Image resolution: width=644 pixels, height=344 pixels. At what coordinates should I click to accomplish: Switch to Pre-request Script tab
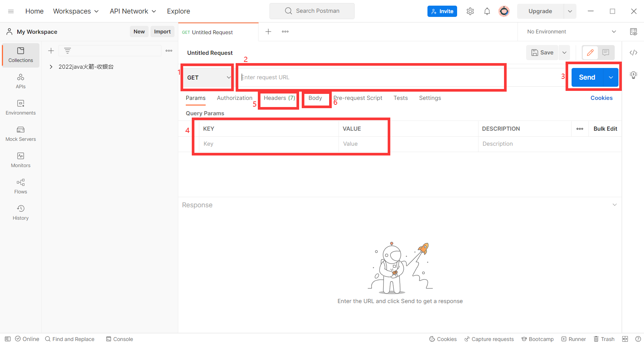358,98
